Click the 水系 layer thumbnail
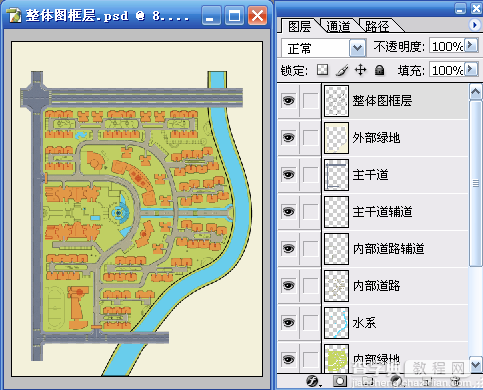 [x=336, y=323]
